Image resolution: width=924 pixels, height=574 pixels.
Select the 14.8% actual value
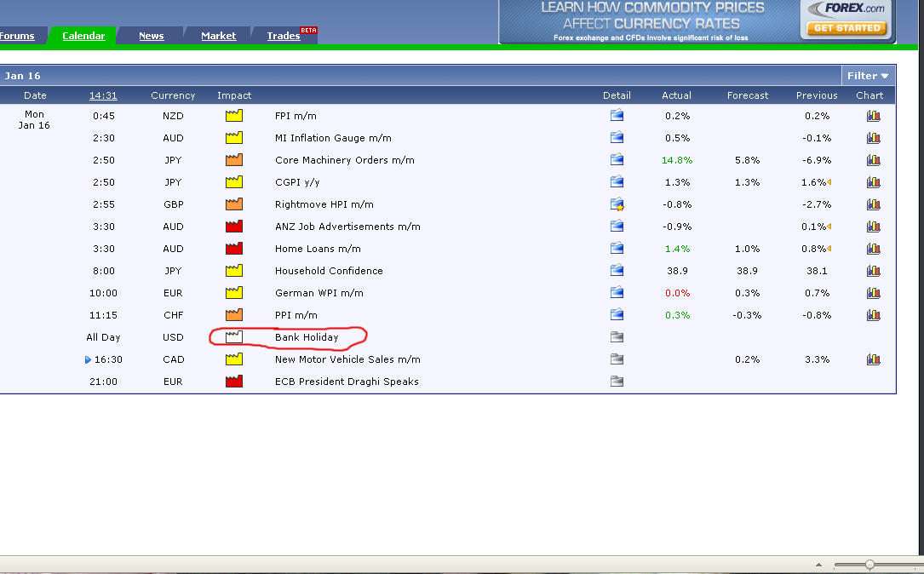coord(676,160)
